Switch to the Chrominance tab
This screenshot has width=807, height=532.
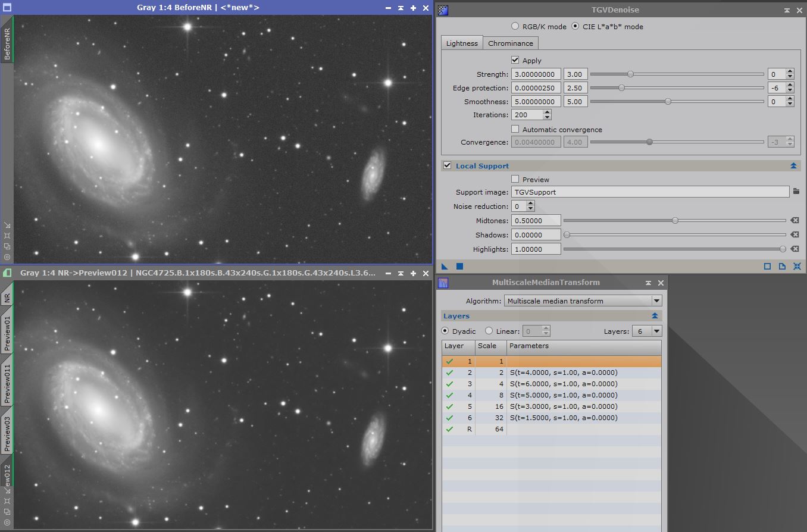click(x=510, y=43)
